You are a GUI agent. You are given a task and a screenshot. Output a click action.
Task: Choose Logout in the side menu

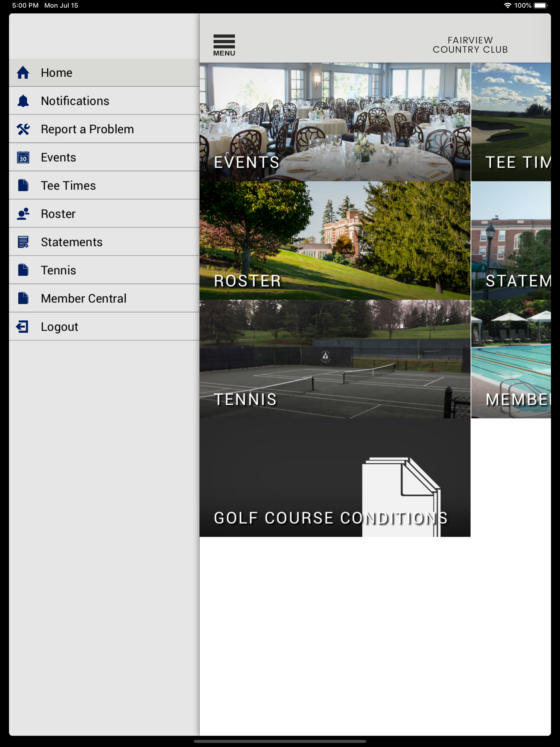coord(104,326)
